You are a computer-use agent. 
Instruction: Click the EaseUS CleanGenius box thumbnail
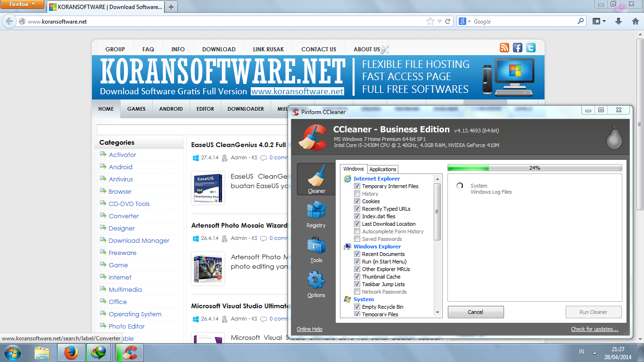coord(208,188)
